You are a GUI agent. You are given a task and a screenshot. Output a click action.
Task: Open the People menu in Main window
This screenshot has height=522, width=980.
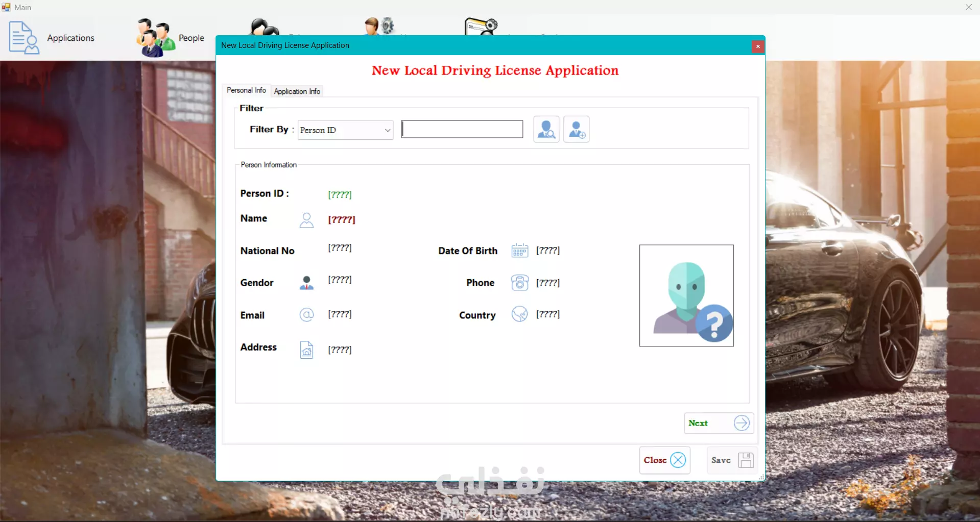point(171,38)
